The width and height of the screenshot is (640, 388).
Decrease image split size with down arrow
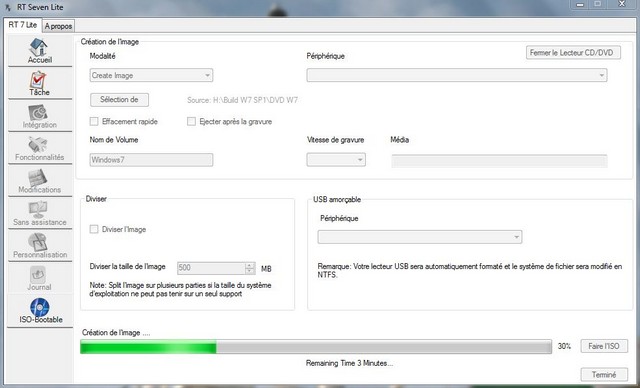coord(250,271)
